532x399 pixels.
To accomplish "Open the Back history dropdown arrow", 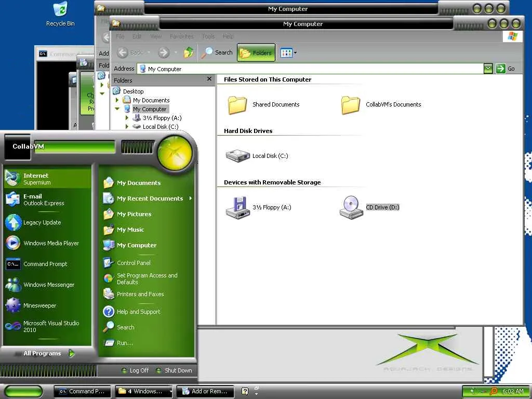I will coord(149,52).
